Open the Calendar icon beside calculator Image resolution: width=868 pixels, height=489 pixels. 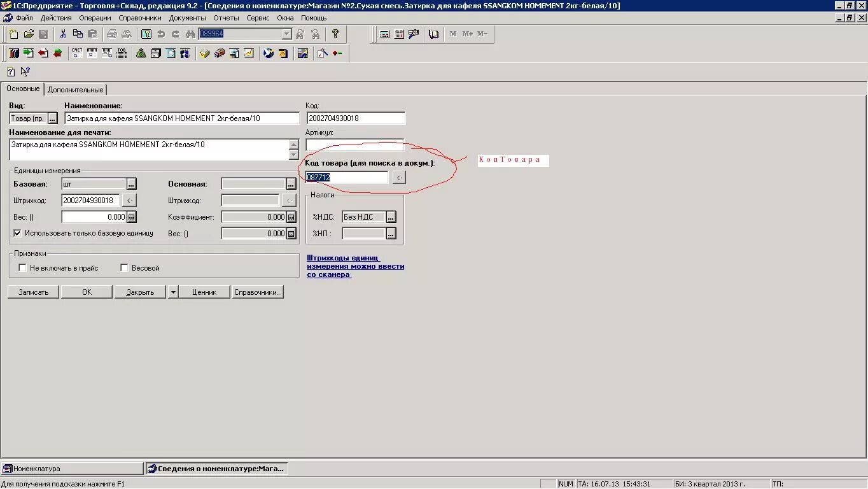point(399,34)
